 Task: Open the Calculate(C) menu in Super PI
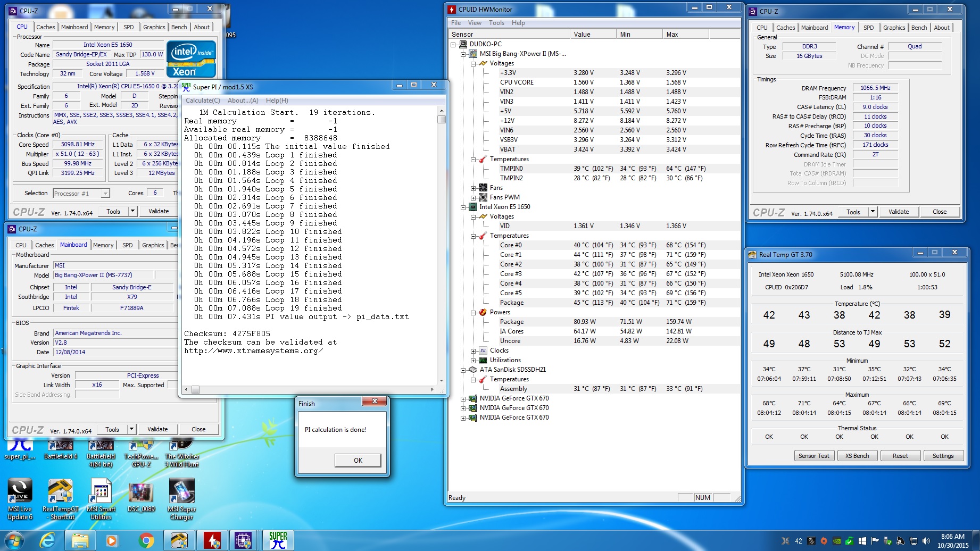point(203,101)
